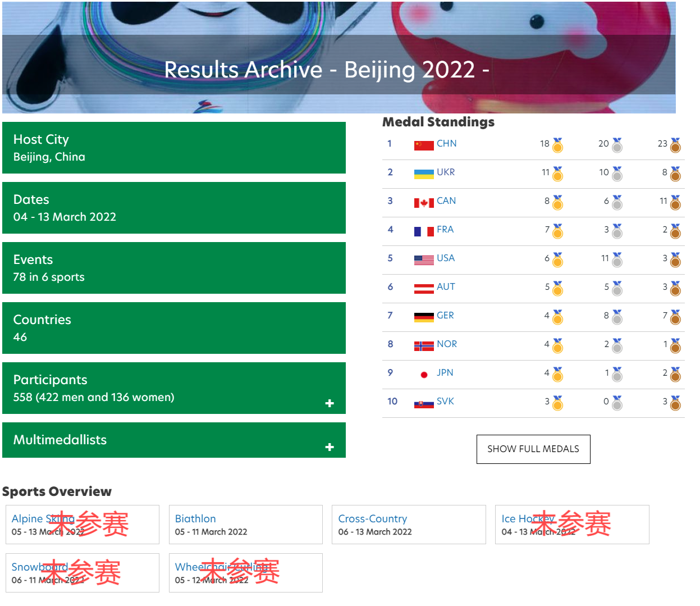Click Ukraine's silver medal icon

[x=616, y=174]
